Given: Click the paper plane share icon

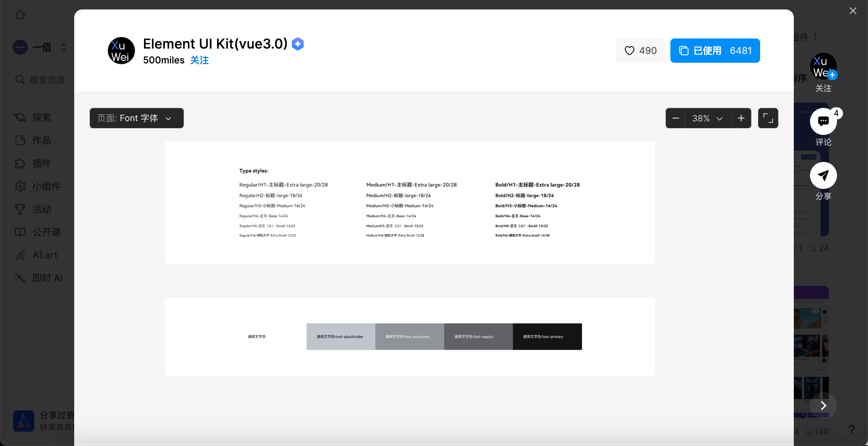Looking at the screenshot, I should coord(823,175).
